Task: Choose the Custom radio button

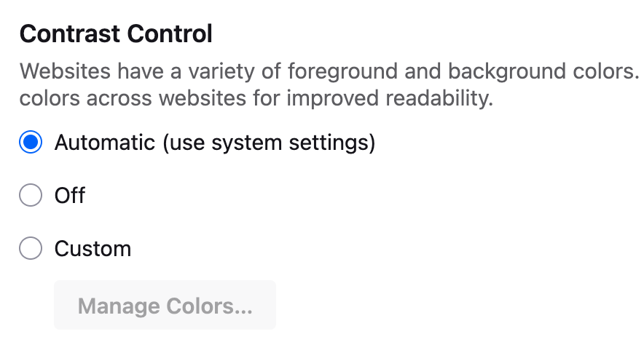Action: click(x=31, y=249)
